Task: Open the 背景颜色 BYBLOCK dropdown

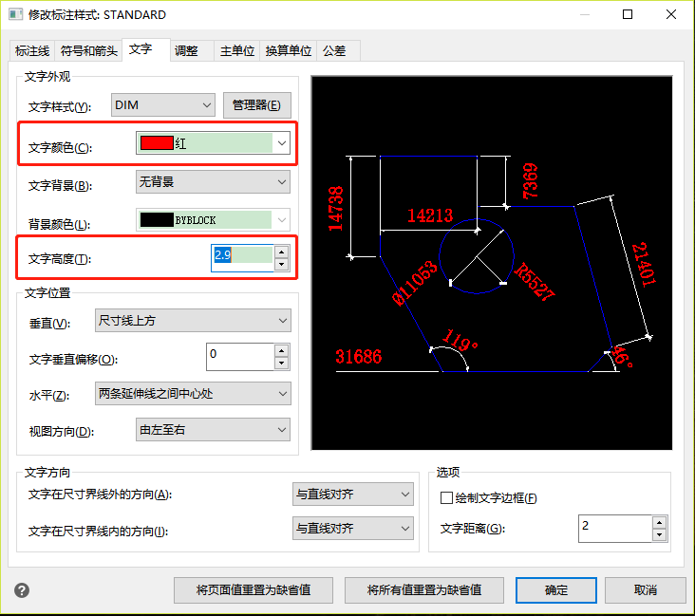Action: pyautogui.click(x=214, y=220)
